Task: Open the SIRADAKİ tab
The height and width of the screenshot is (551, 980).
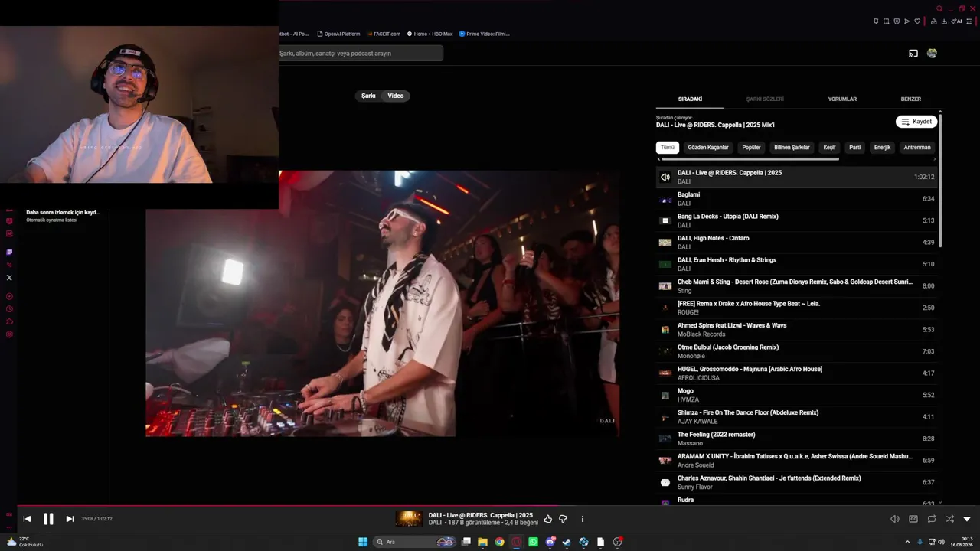Action: click(690, 99)
